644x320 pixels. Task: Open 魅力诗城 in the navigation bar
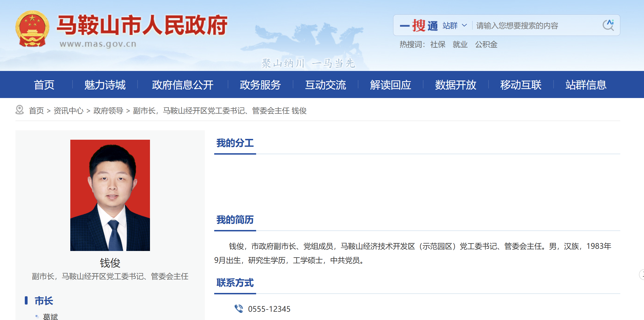click(105, 85)
